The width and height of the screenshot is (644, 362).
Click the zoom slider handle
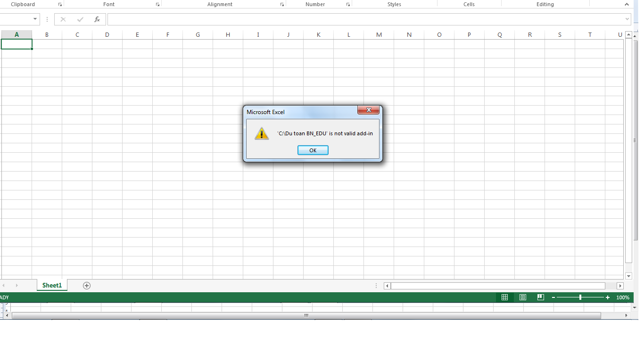[x=580, y=297]
